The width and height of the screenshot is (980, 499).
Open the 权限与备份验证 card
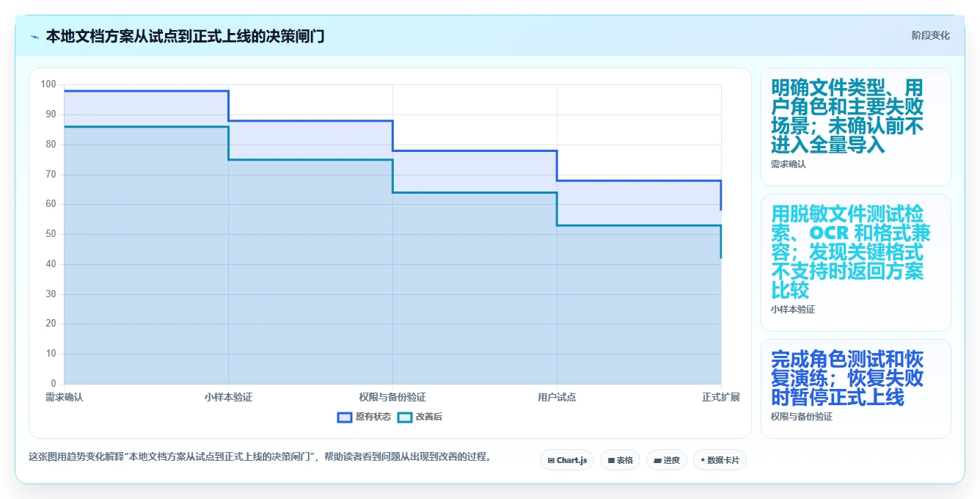856,389
